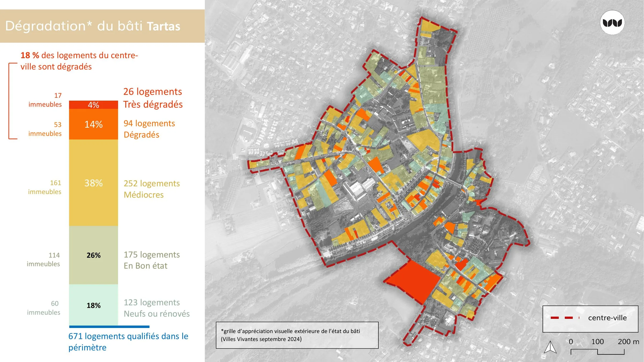Click the "*grille d'appréciation visuelle" footnote box
This screenshot has height=362, width=644.
tap(297, 335)
